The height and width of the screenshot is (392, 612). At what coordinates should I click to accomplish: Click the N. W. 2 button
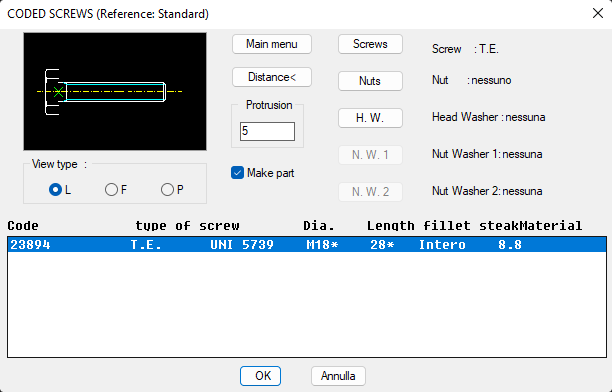pyautogui.click(x=370, y=192)
